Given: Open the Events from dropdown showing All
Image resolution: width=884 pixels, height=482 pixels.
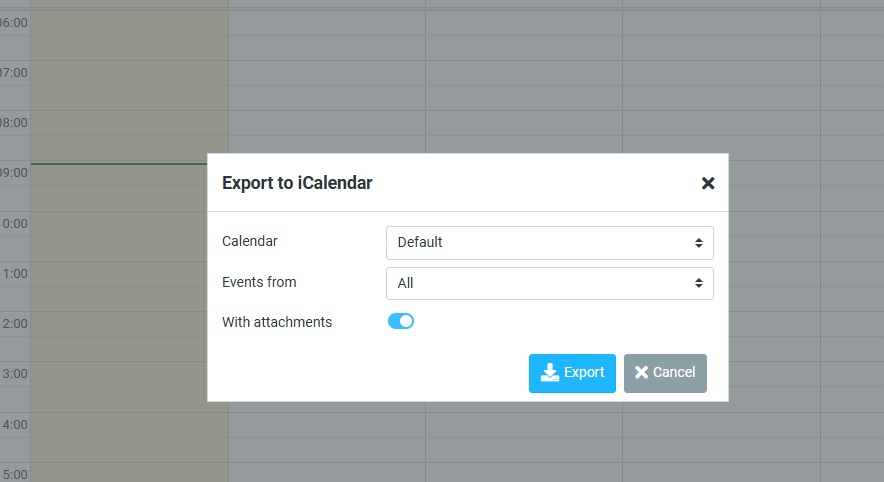Looking at the screenshot, I should coord(550,284).
